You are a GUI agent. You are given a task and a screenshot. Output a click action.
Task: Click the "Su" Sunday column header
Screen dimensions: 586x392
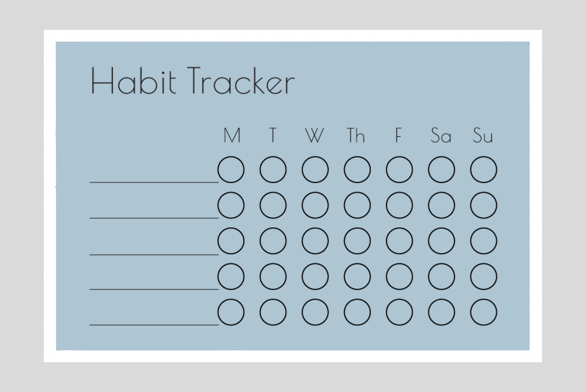tap(483, 135)
